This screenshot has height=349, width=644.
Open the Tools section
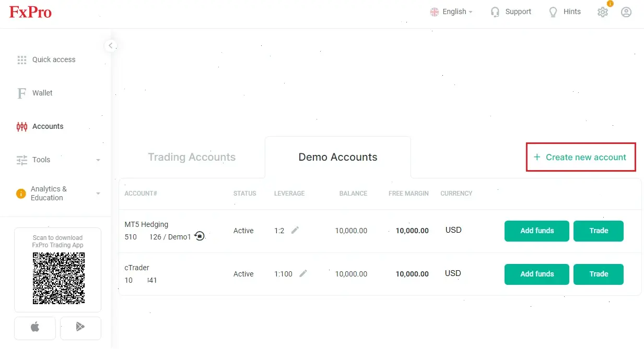(x=42, y=160)
